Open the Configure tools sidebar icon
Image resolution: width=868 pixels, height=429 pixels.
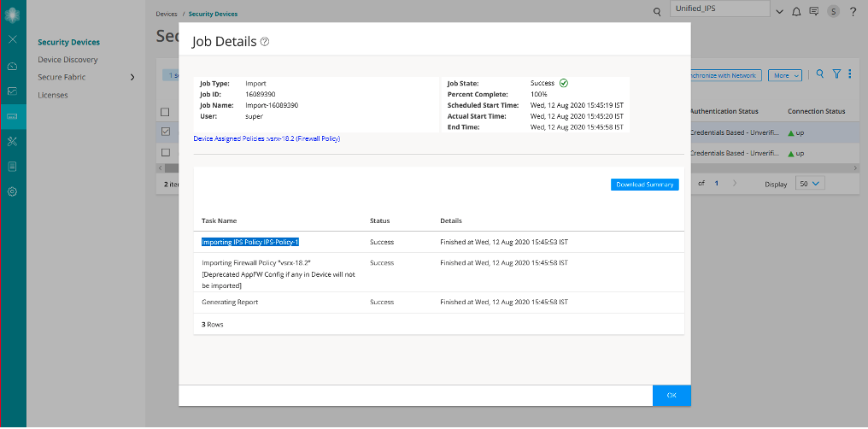pos(13,141)
